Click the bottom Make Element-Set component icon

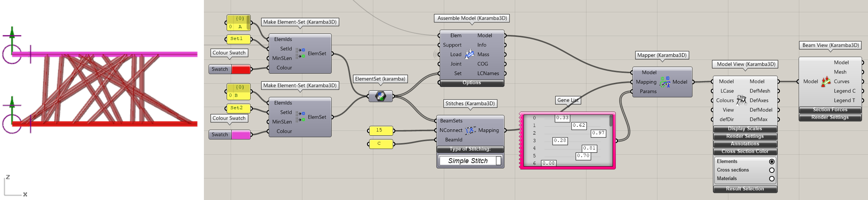click(x=300, y=117)
